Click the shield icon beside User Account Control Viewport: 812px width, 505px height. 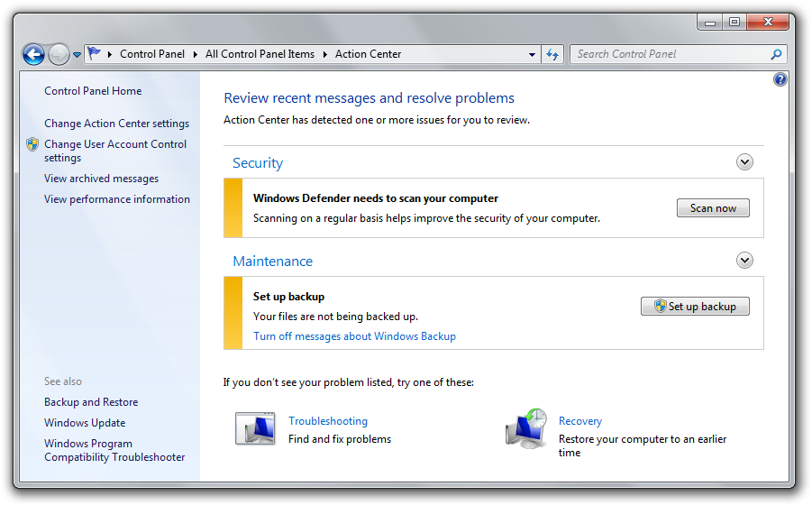click(x=32, y=144)
